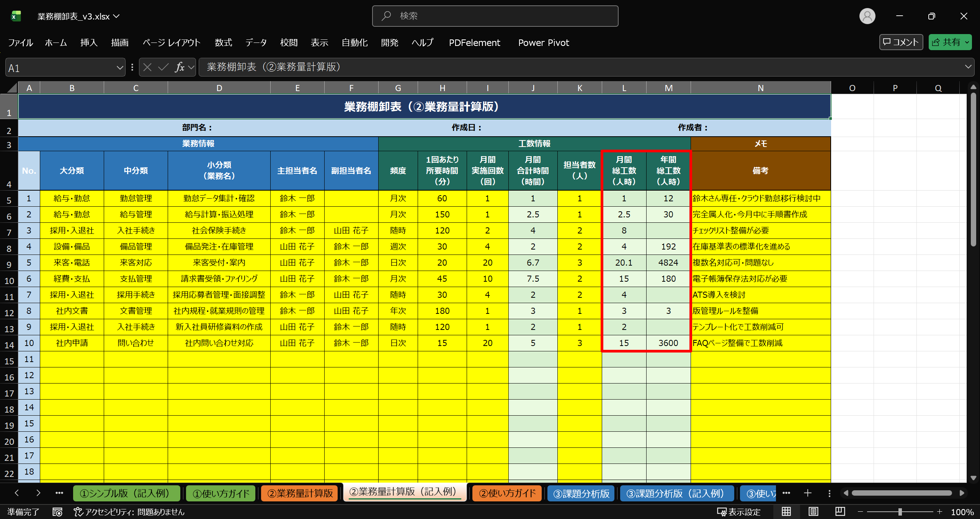Expand the Name Box dropdown

119,68
